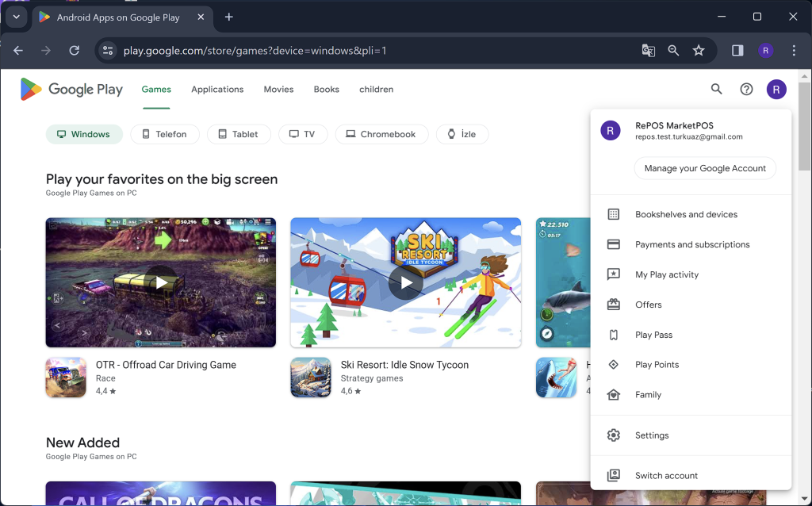Open the help center icon
The height and width of the screenshot is (506, 812).
[746, 89]
